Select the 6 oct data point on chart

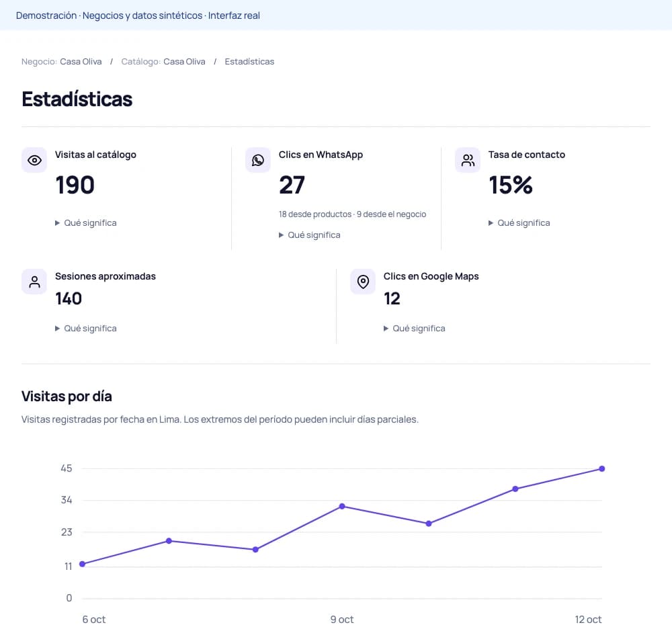point(82,564)
